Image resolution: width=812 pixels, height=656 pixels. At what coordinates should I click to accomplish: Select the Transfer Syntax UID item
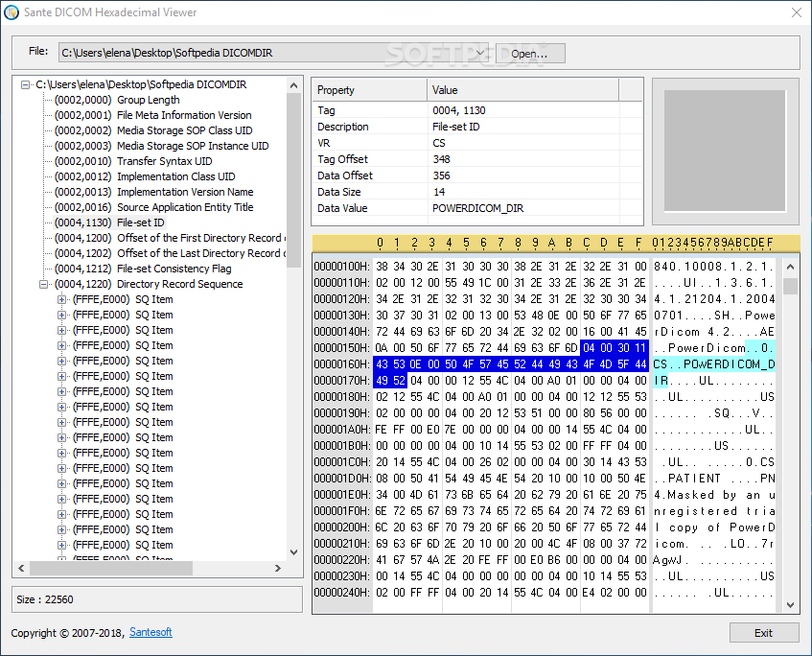tap(133, 161)
